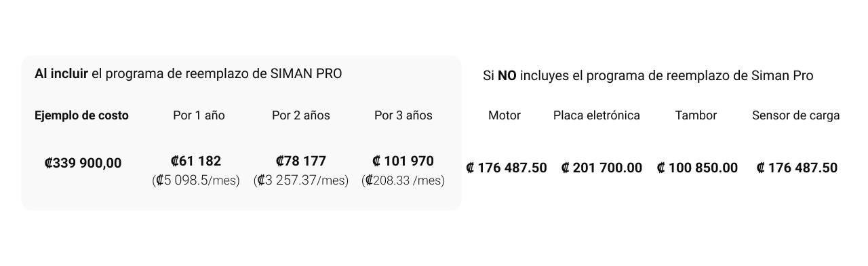
Task: Click the ₡61 182 one-year price
Action: point(196,161)
